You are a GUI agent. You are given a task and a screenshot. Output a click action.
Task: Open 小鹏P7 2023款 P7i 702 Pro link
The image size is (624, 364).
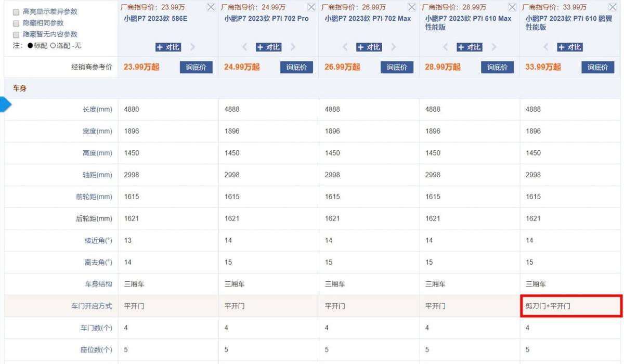coord(266,18)
